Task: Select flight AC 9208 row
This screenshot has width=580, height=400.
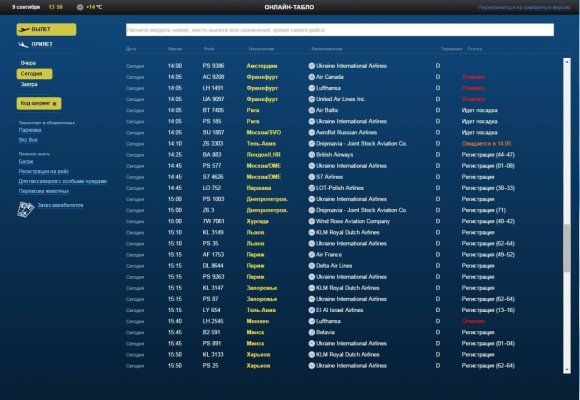Action: click(342, 77)
